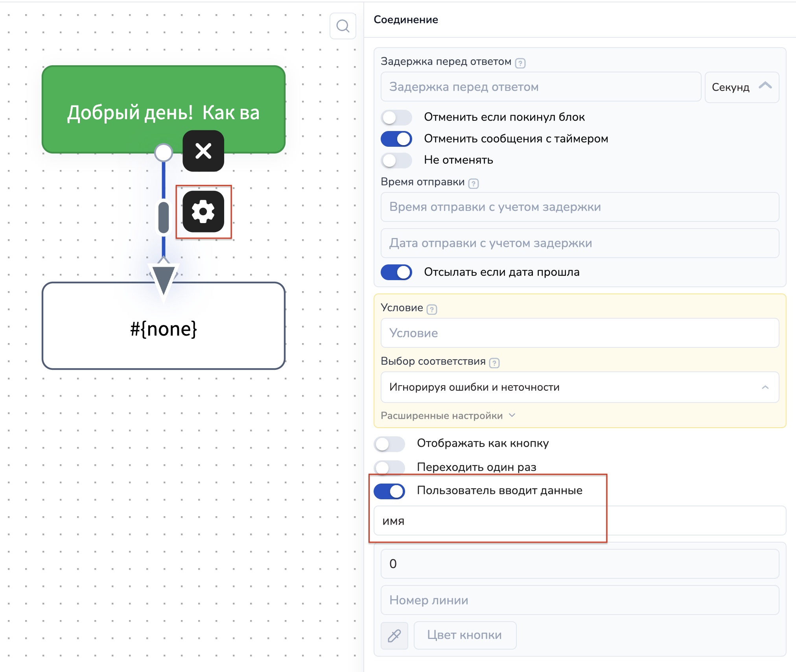Viewport: 796px width, 672px height.
Task: Click the variable name field containing имя
Action: pos(580,521)
